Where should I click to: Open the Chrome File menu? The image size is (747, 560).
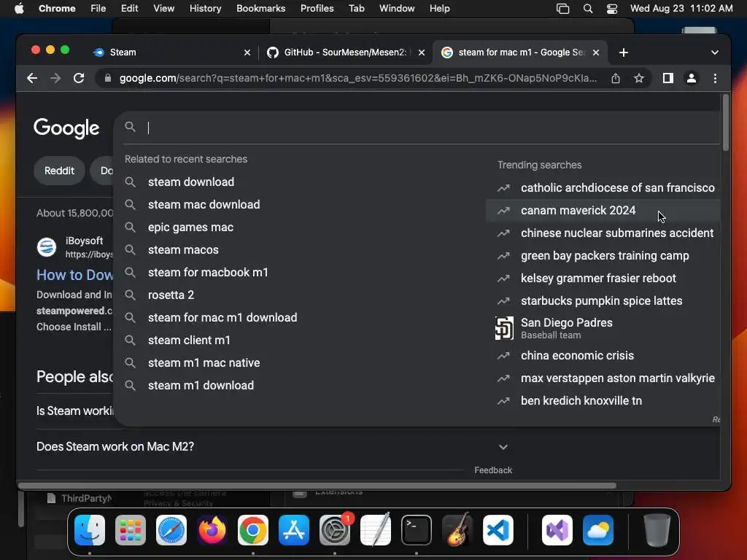(98, 9)
